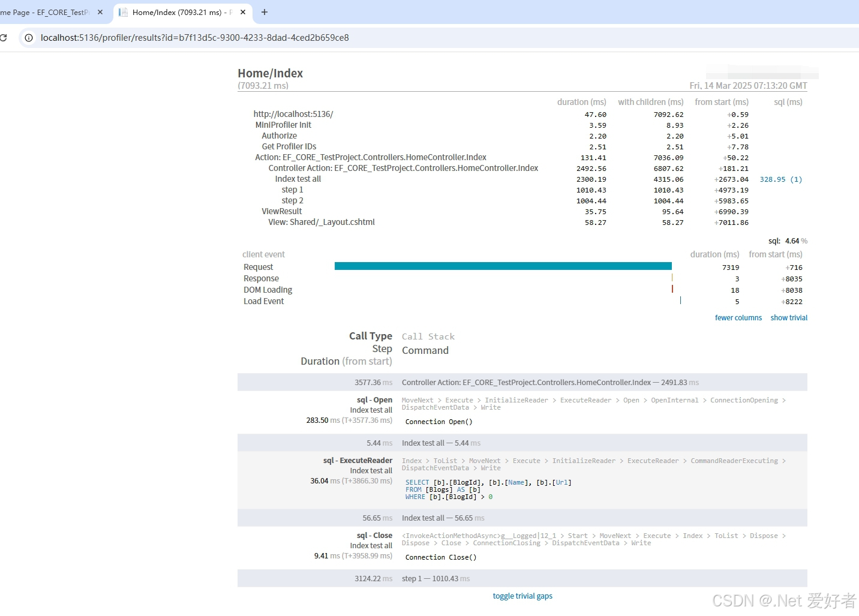Reload the profiler results page

pos(5,37)
